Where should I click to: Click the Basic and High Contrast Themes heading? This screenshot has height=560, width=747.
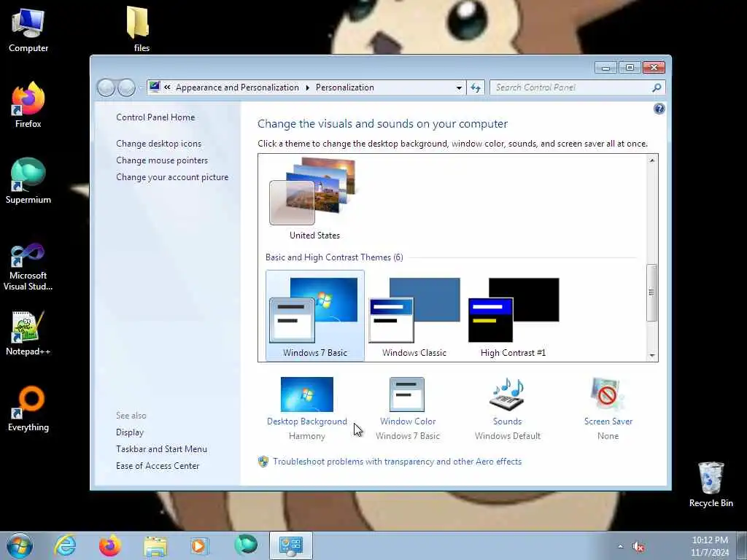pos(334,257)
